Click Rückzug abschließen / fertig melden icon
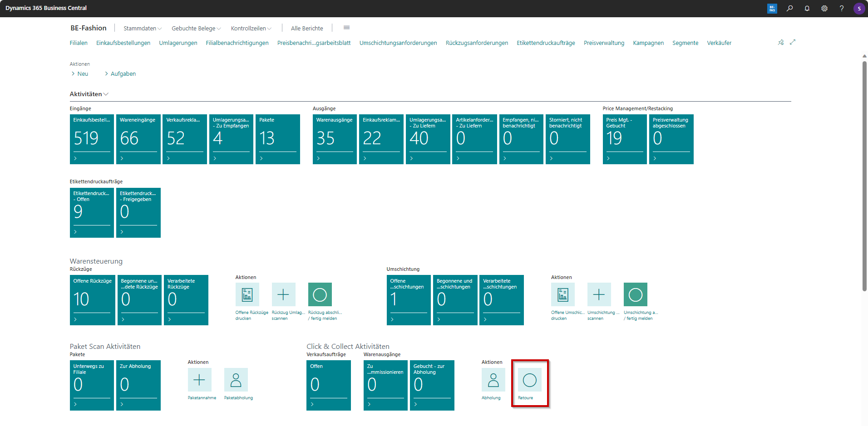Viewport: 868px width, 426px height. pyautogui.click(x=320, y=295)
